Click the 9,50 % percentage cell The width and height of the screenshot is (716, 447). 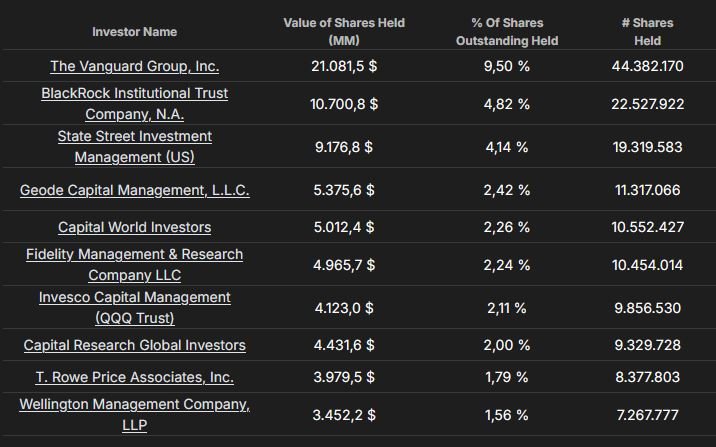(x=506, y=66)
